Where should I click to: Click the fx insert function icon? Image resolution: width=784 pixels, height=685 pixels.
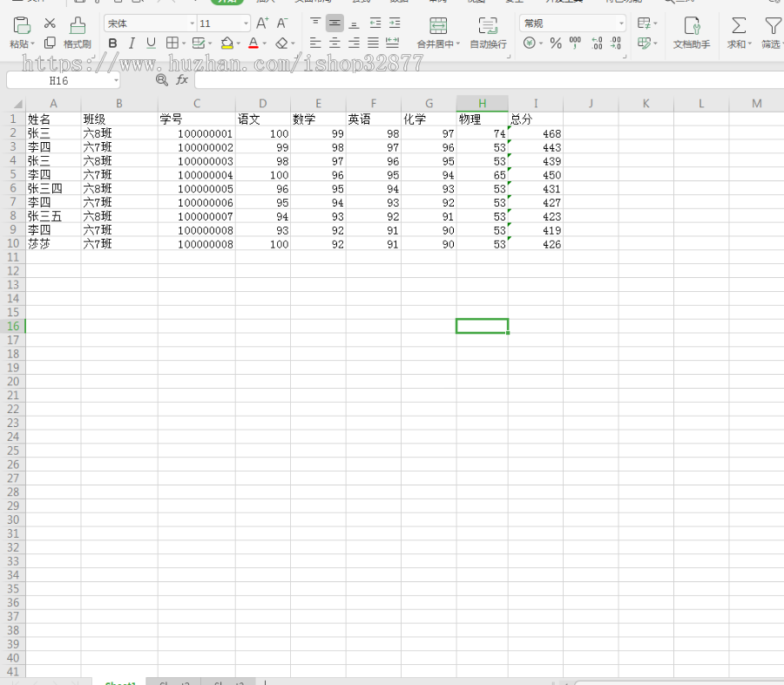pyautogui.click(x=182, y=79)
